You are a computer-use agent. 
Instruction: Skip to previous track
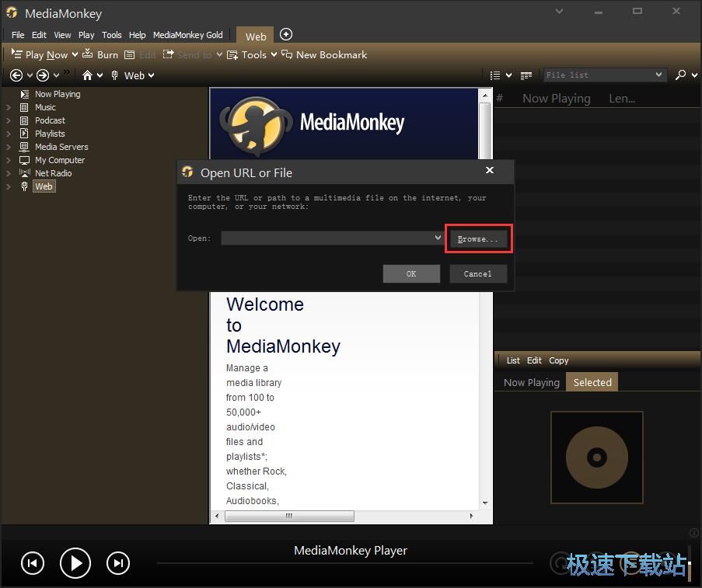32,563
